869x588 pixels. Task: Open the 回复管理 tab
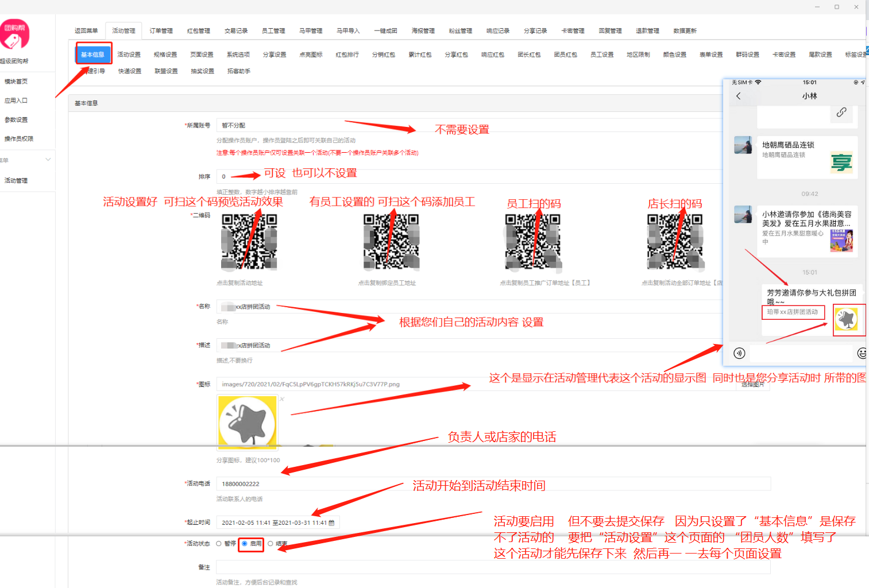pyautogui.click(x=610, y=31)
